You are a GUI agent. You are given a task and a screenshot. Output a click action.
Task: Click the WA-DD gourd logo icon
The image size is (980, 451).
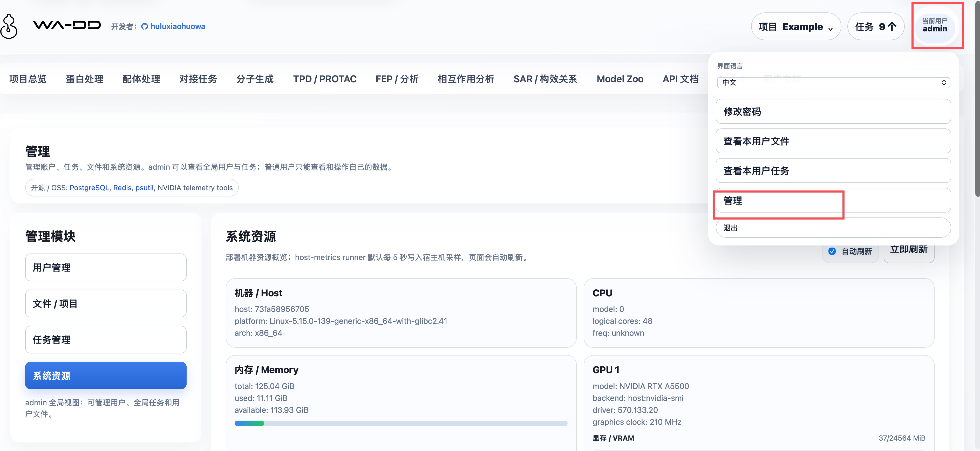tap(8, 26)
